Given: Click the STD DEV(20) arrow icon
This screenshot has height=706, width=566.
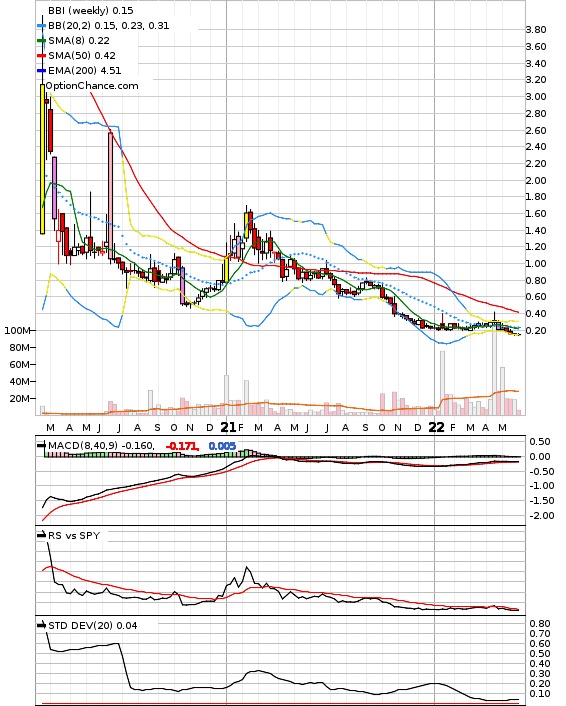Looking at the screenshot, I should (41, 625).
